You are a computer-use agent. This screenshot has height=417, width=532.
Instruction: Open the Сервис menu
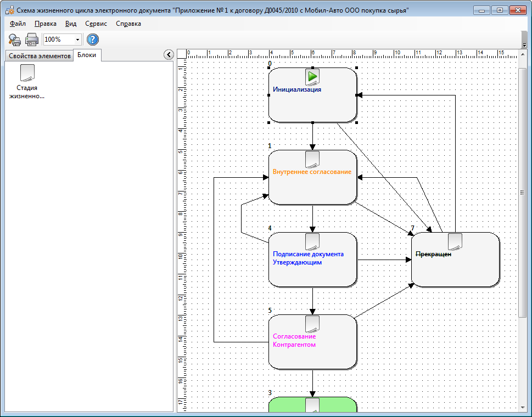(96, 24)
